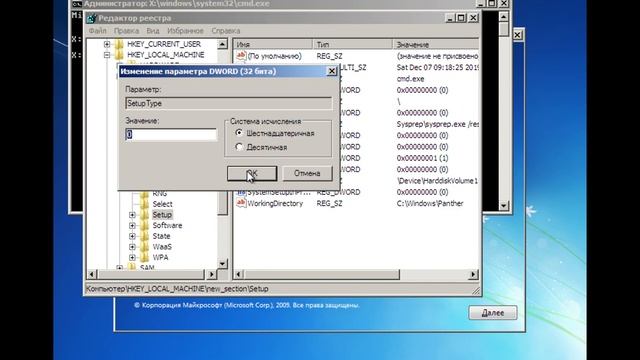Select the State tree item

pyautogui.click(x=161, y=236)
